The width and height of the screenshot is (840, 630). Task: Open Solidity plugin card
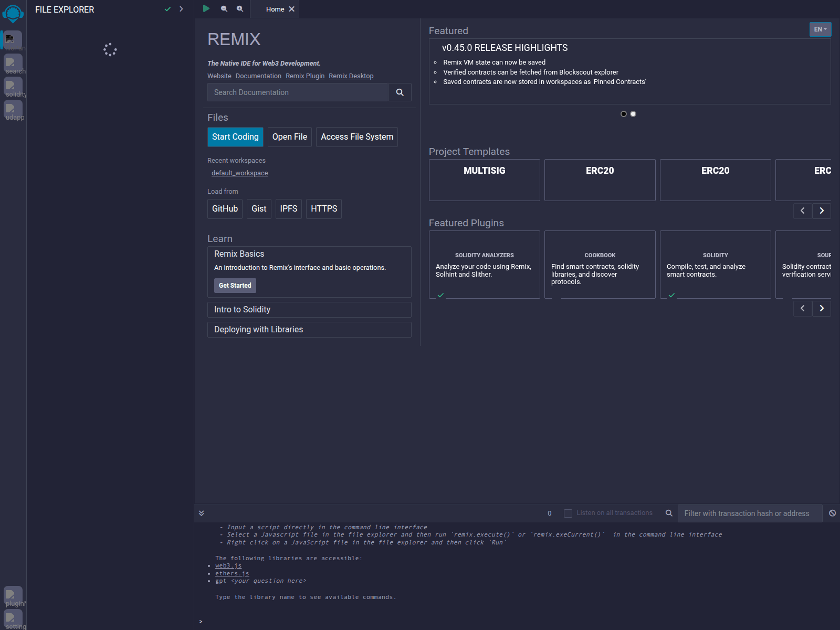point(716,265)
